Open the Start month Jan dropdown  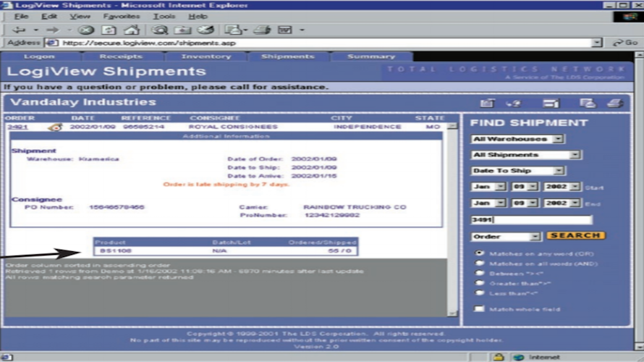pos(488,187)
